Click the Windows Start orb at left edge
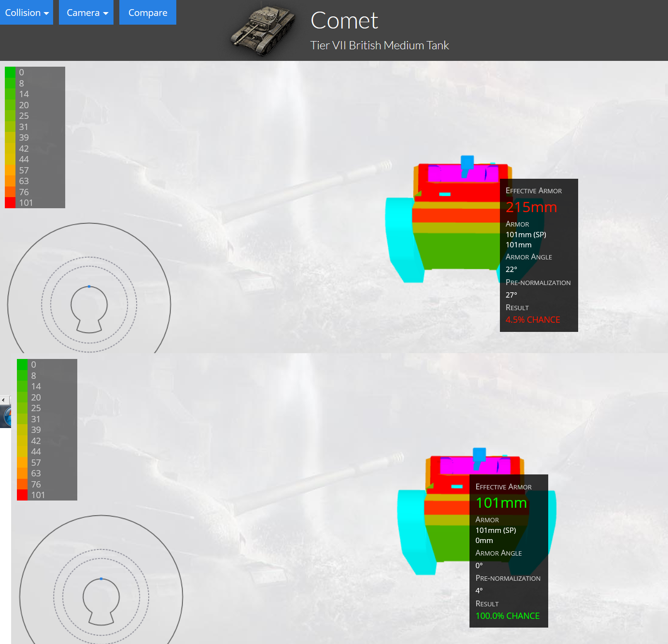The height and width of the screenshot is (644, 668). point(6,416)
